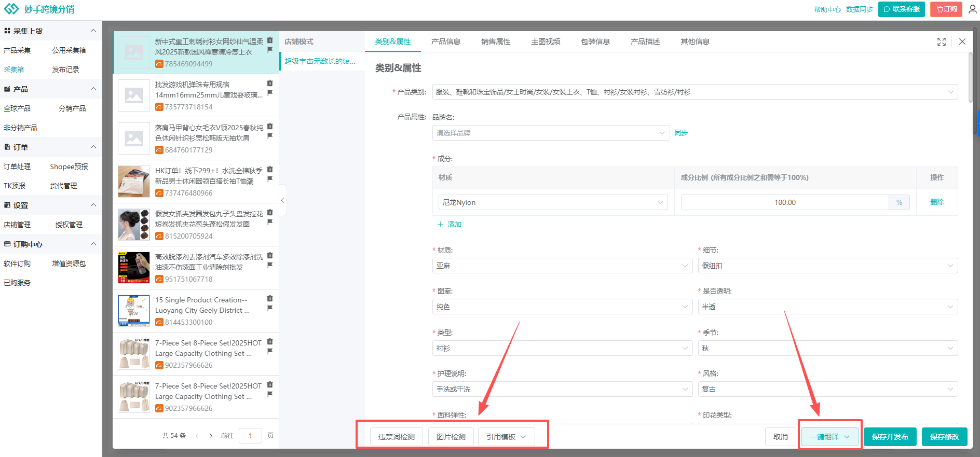This screenshot has width=980, height=457.
Task: Click the user account icon at top right
Action: pos(972,9)
